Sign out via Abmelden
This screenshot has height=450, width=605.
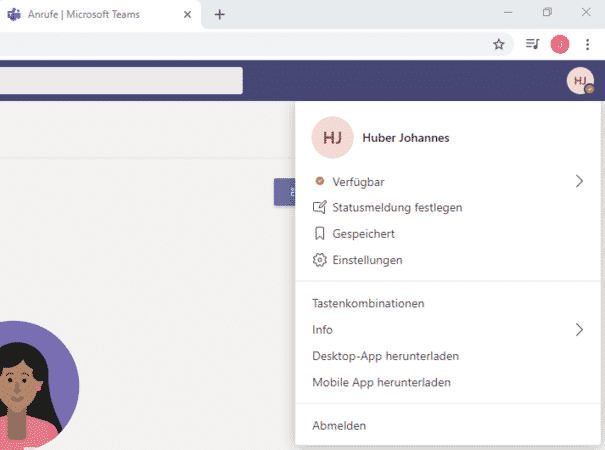click(339, 426)
